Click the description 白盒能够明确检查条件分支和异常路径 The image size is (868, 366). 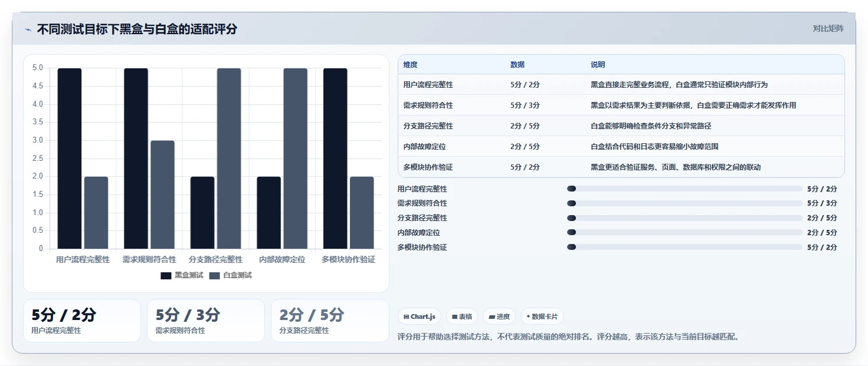pyautogui.click(x=651, y=126)
